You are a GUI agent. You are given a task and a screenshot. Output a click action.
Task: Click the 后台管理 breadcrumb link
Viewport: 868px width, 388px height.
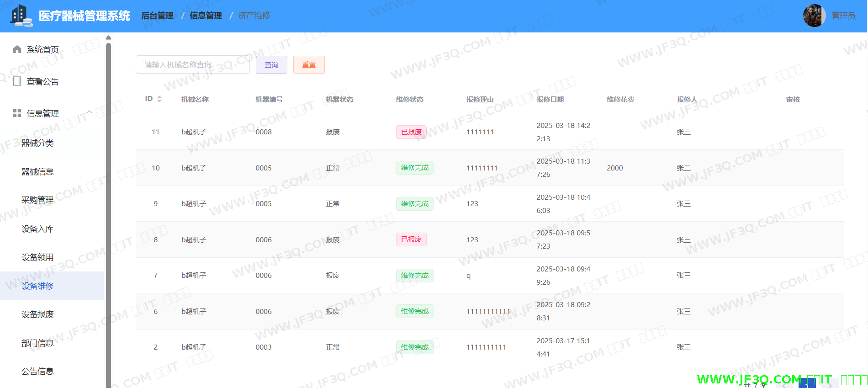tap(157, 16)
